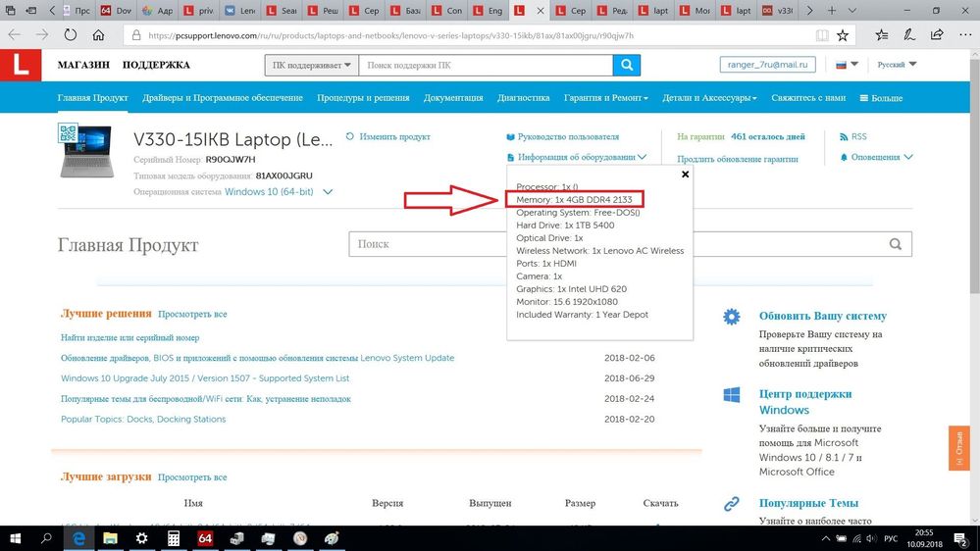980x551 pixels.
Task: Refresh the browser page
Action: (70, 35)
